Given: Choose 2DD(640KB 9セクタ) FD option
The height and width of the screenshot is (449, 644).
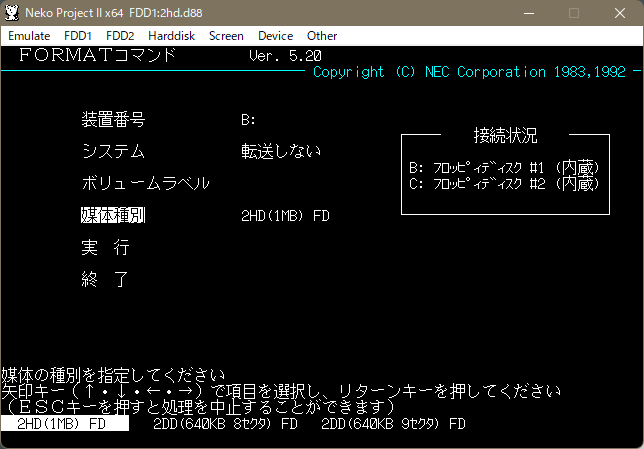Looking at the screenshot, I should tap(393, 424).
